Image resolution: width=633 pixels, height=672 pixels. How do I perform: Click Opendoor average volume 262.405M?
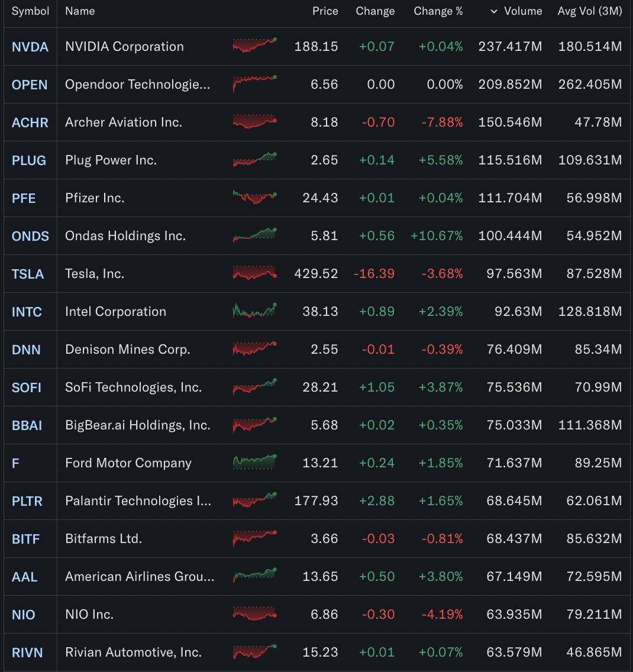click(x=590, y=85)
